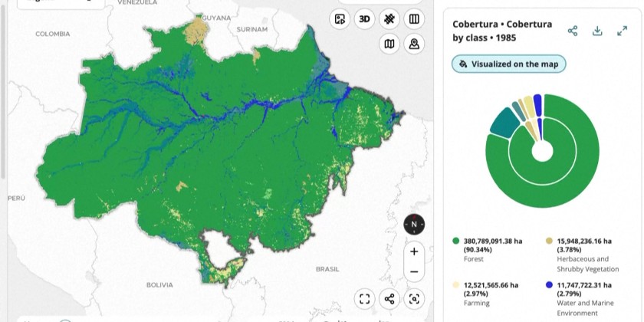Toggle the 'Visualized on the map' chip

pyautogui.click(x=509, y=64)
